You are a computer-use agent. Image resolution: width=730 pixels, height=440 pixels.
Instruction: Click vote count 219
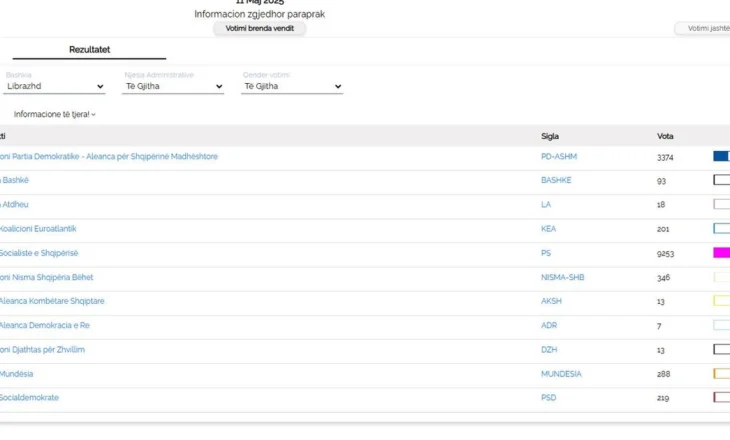click(663, 398)
